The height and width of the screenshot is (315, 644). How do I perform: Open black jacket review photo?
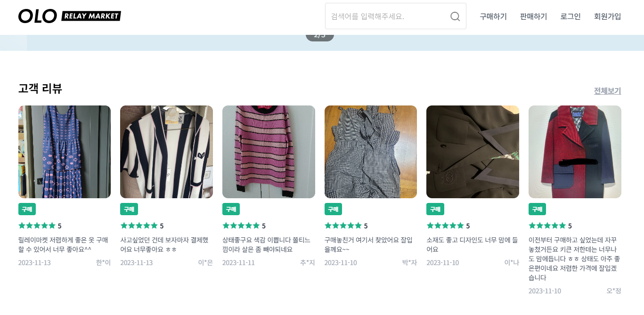click(x=473, y=152)
